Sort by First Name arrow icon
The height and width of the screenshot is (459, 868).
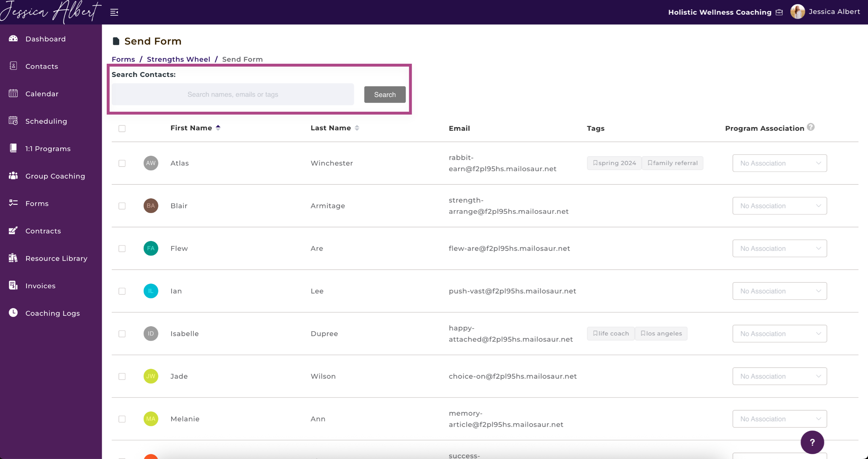(218, 128)
